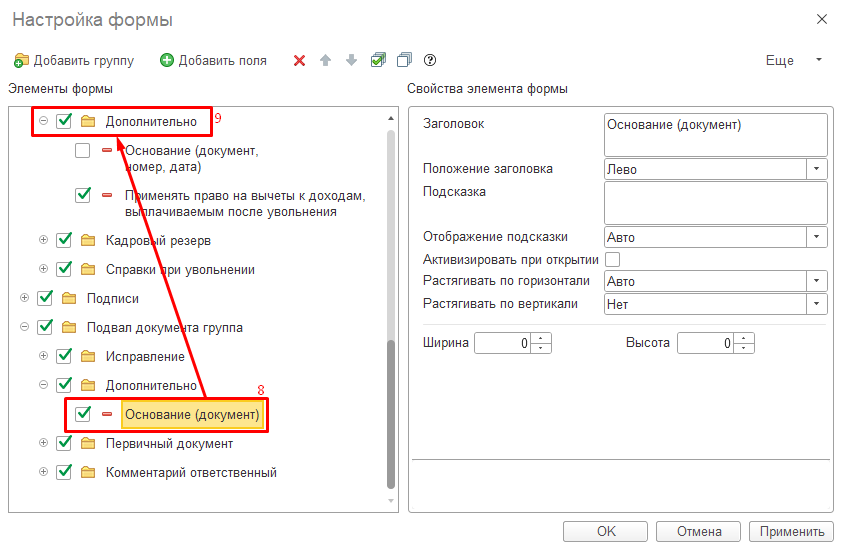Click red field icon of Применять право row
This screenshot has width=842, height=547.
point(107,195)
